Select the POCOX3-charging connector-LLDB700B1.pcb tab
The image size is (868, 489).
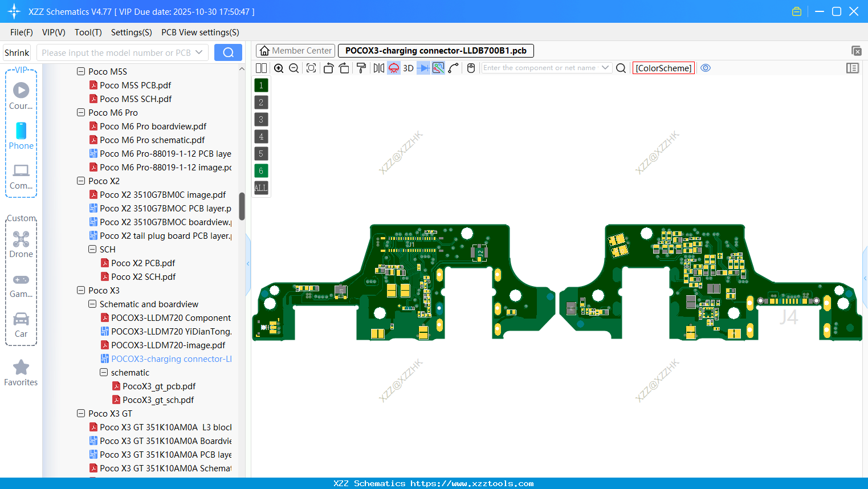coord(436,51)
